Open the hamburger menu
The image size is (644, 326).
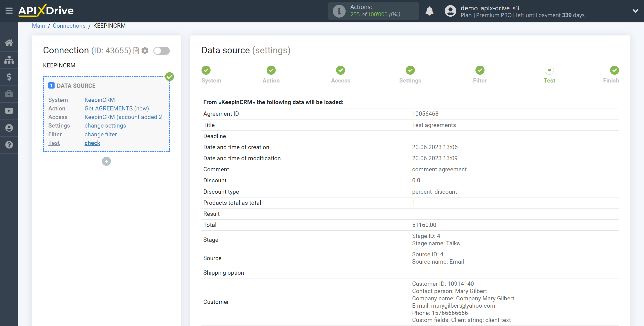[x=9, y=11]
